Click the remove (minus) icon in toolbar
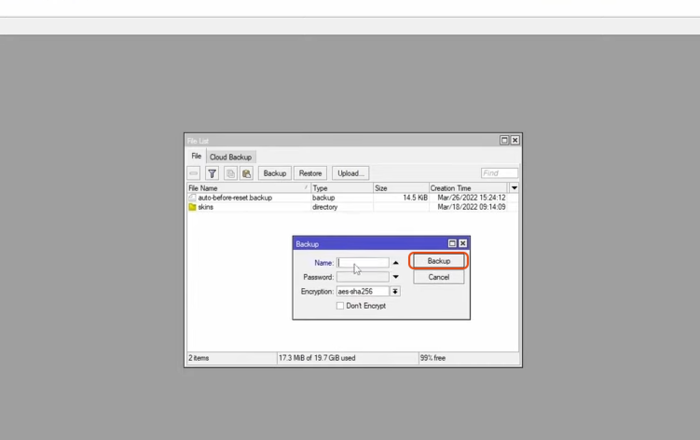 pyautogui.click(x=195, y=173)
